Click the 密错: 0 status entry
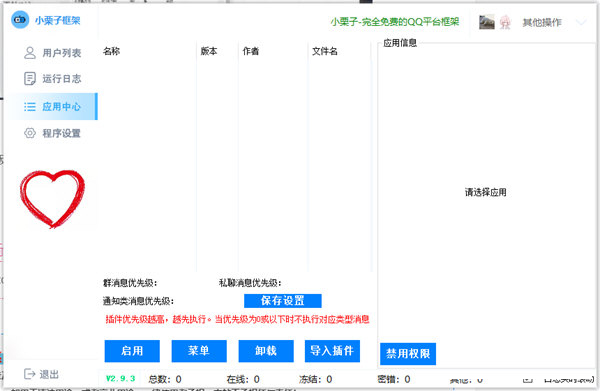This screenshot has width=600, height=391. coord(394,380)
